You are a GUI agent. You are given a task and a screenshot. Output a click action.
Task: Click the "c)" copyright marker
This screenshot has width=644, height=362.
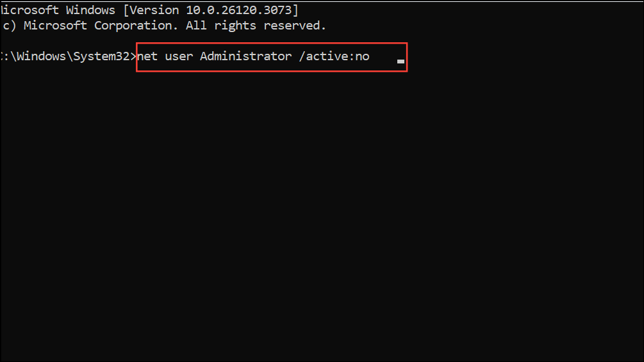[x=9, y=26]
